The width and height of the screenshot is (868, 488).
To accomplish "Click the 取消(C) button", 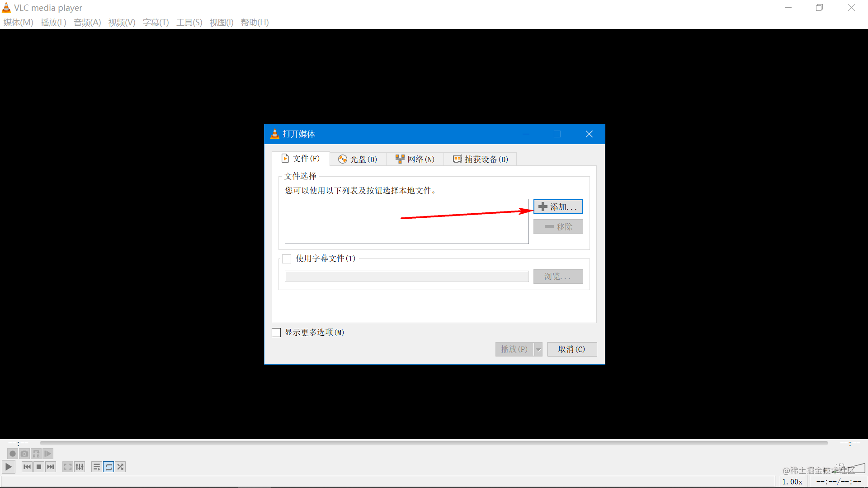I will pyautogui.click(x=571, y=349).
